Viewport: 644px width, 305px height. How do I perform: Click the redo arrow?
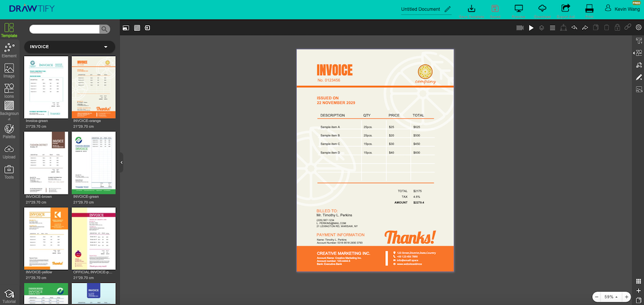tap(585, 27)
